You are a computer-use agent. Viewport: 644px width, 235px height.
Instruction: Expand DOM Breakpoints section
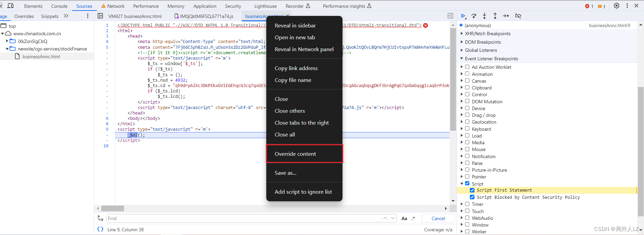point(462,42)
